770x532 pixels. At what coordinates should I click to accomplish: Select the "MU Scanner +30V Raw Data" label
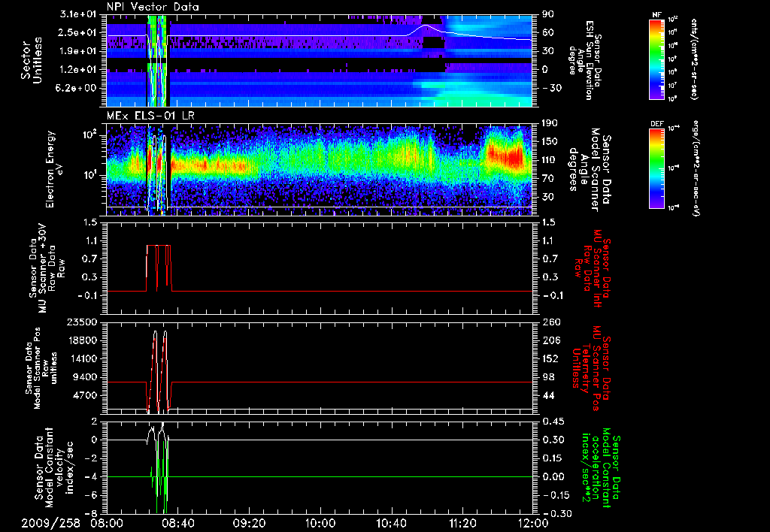pos(47,268)
